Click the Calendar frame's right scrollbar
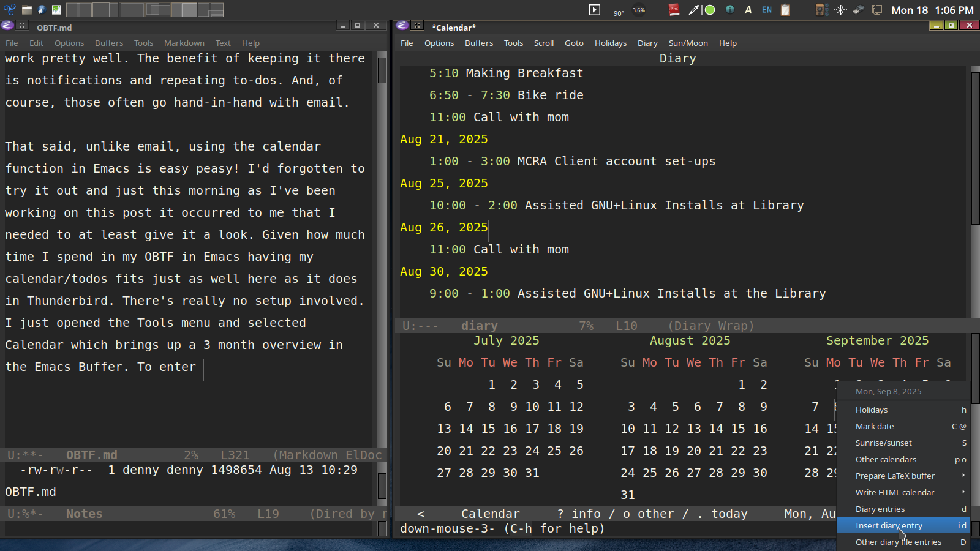Viewport: 980px width, 551px height. tap(974, 184)
